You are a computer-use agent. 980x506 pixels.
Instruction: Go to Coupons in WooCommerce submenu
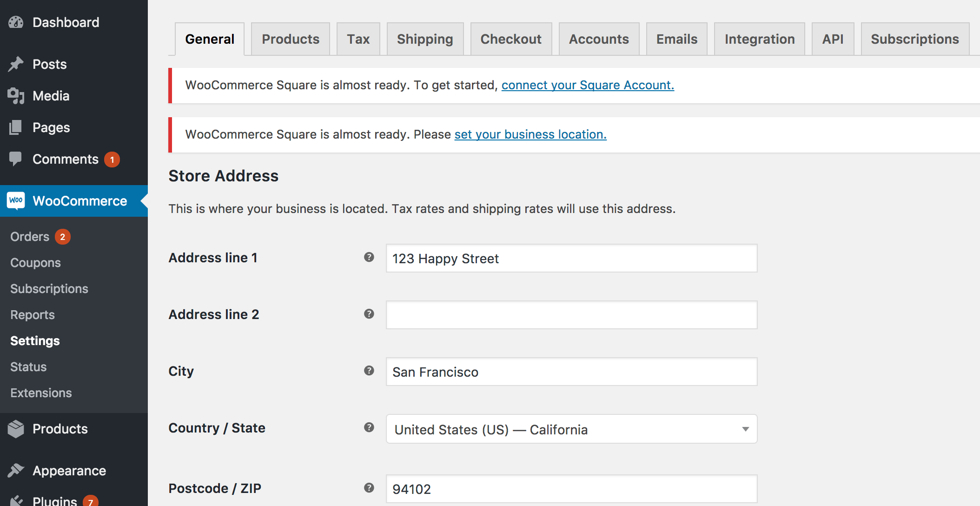point(35,263)
